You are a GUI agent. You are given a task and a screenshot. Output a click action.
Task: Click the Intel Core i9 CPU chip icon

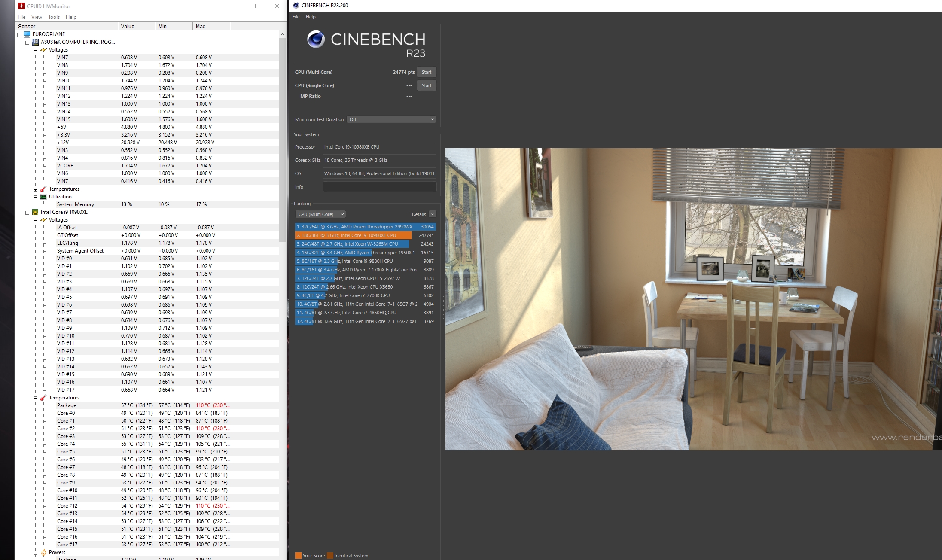coord(35,212)
